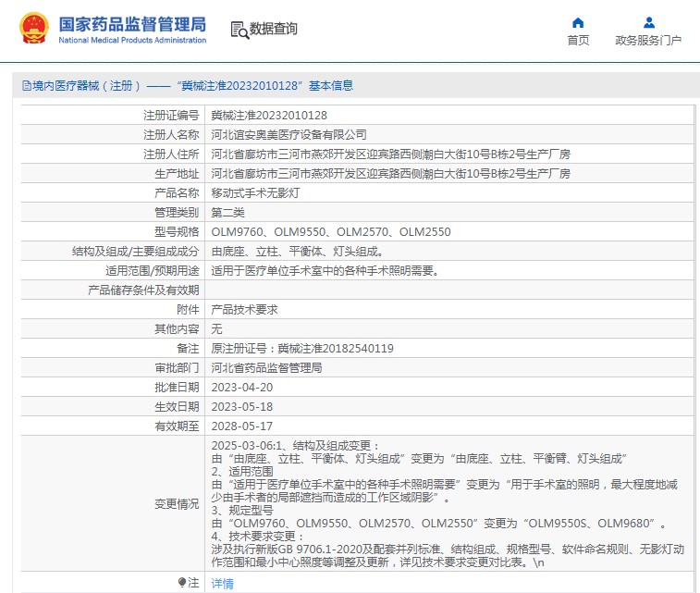Viewport: 700px width, 593px height.
Task: Click the 有效期至 row label
Action: pos(177,426)
